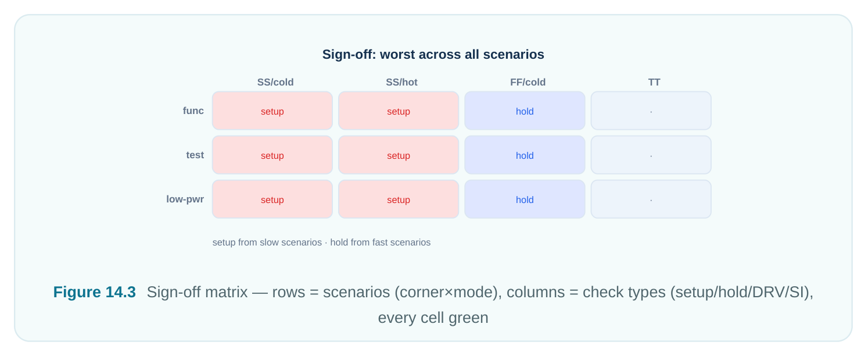
Task: Select the func row FF/cold hold cell
Action: click(525, 111)
